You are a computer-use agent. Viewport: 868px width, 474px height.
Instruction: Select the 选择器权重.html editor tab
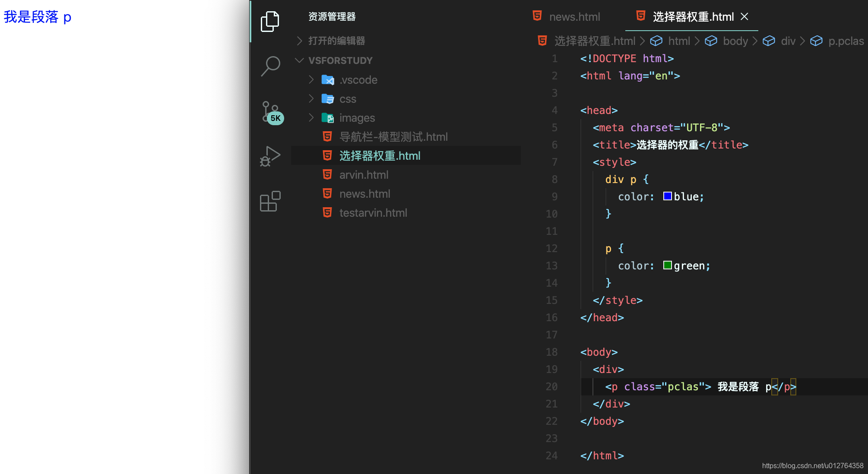tap(693, 16)
